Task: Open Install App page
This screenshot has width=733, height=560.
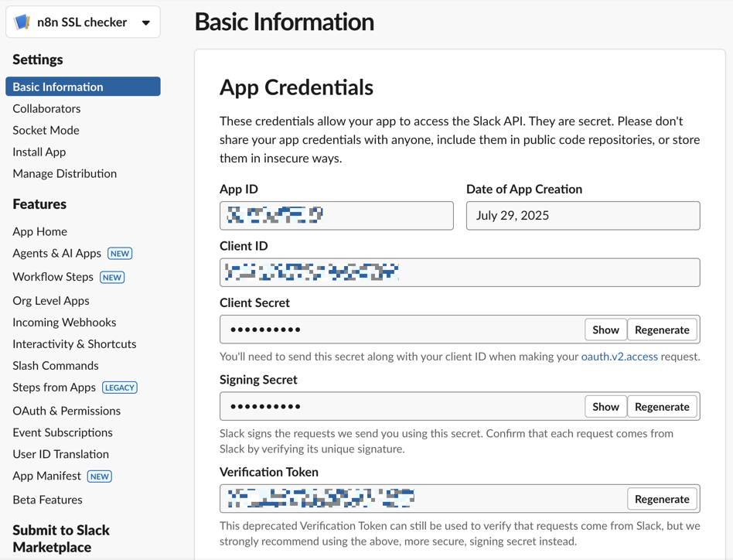Action: coord(39,152)
